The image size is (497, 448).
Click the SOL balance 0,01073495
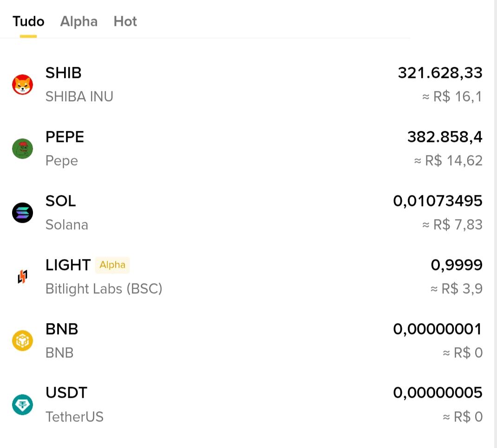[438, 201]
